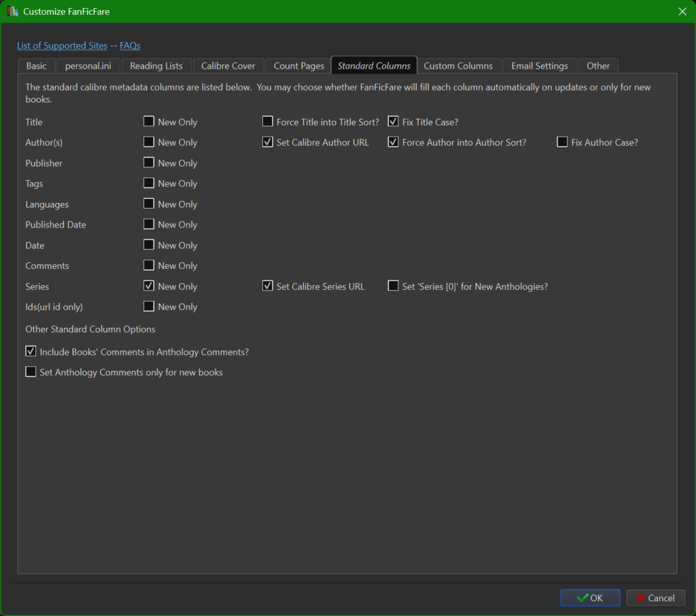This screenshot has width=696, height=616.
Task: Click the Cancel button
Action: (655, 598)
